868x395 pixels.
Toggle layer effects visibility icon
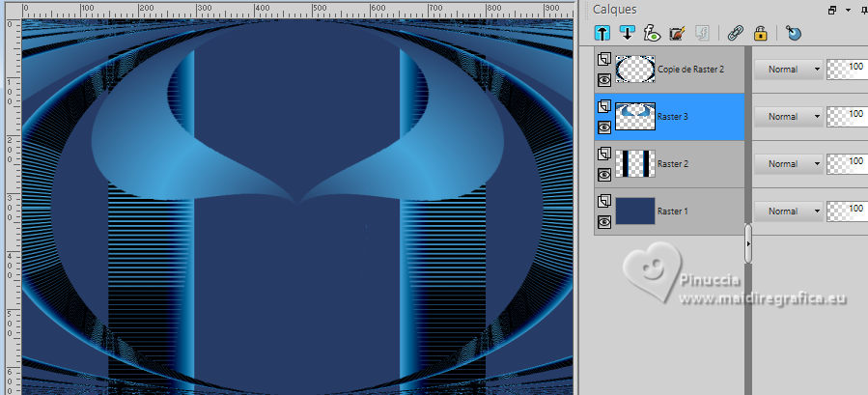[x=652, y=33]
